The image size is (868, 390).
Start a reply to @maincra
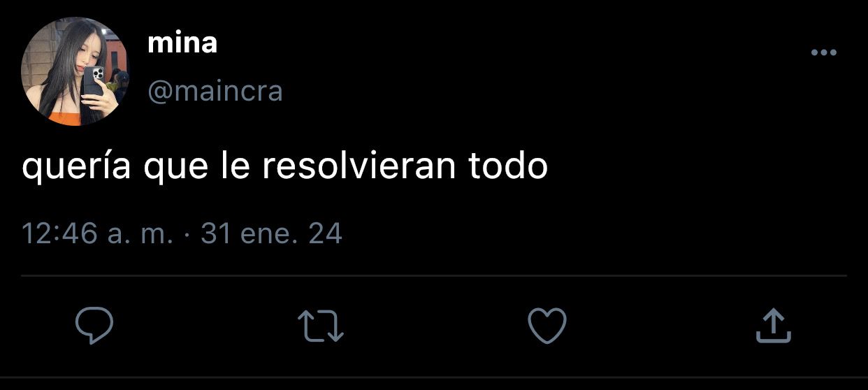point(94,326)
